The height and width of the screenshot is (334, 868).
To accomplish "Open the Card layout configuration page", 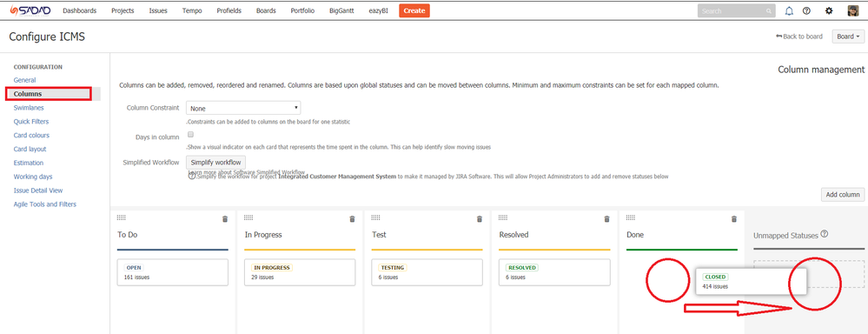I will 30,150.
